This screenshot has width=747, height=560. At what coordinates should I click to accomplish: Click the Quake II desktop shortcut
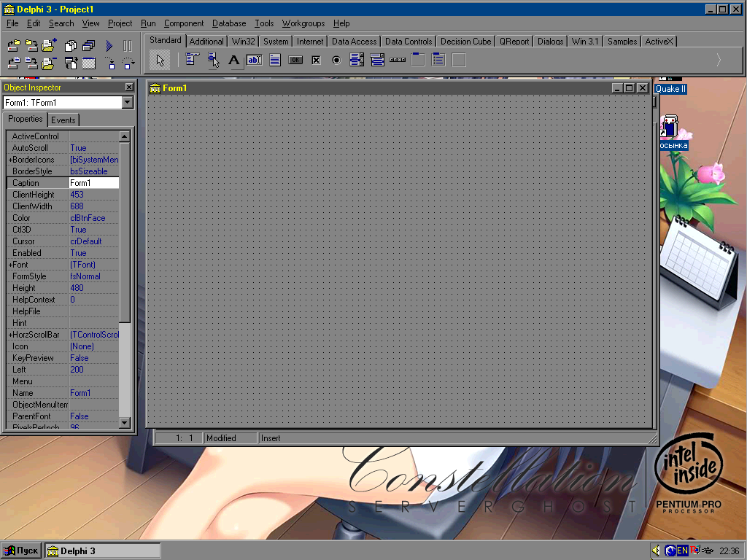point(671,89)
